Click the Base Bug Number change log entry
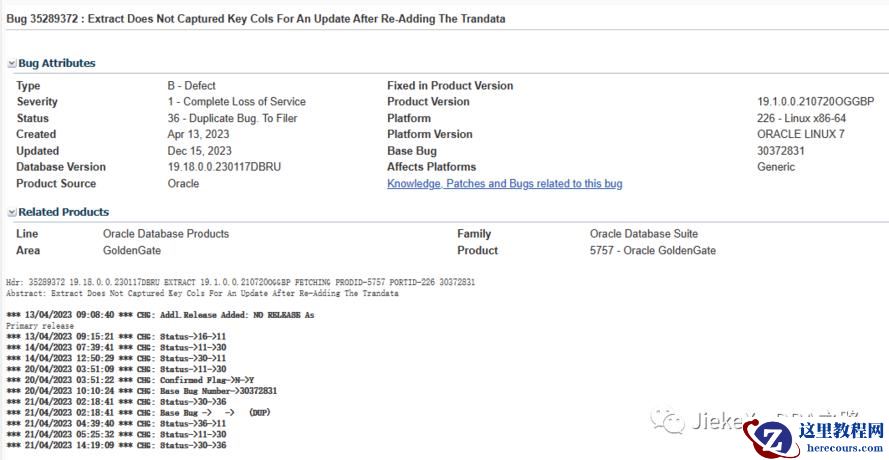889x460 pixels. pos(142,391)
